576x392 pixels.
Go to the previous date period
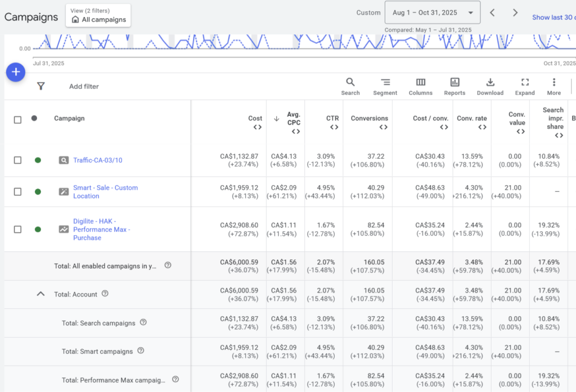pos(492,12)
